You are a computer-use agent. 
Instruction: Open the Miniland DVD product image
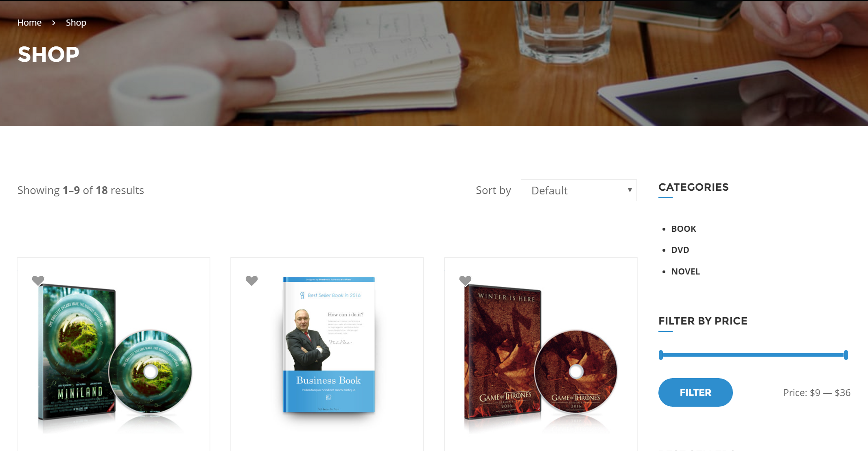(114, 354)
